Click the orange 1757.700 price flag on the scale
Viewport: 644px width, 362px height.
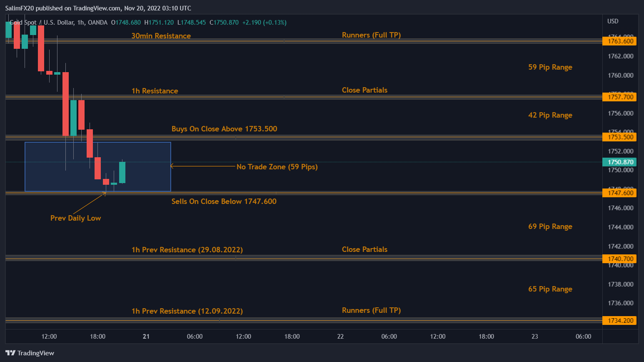619,97
